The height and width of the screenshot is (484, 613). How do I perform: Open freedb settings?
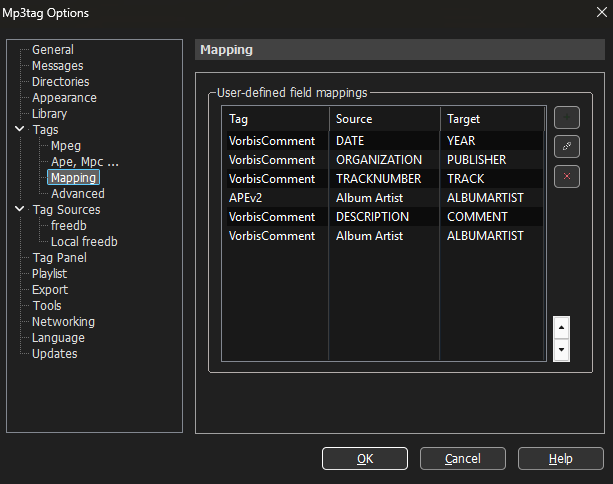(68, 226)
